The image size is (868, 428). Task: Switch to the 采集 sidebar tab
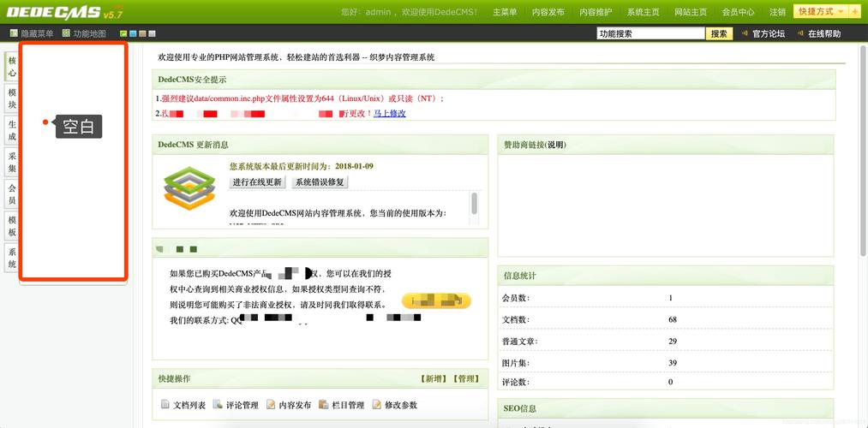12,162
